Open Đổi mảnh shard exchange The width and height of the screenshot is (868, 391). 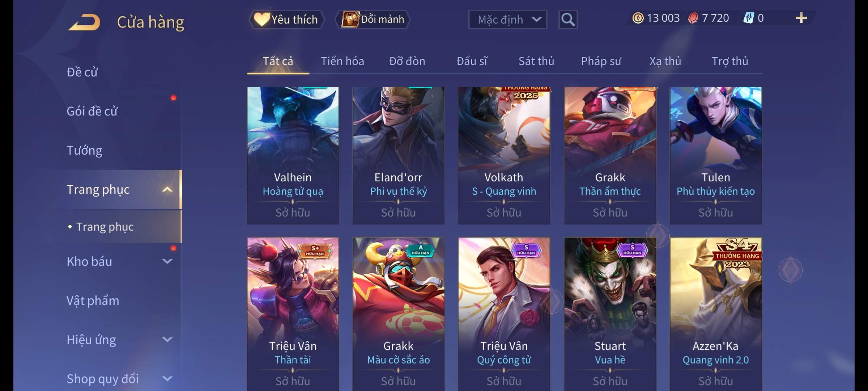point(373,19)
